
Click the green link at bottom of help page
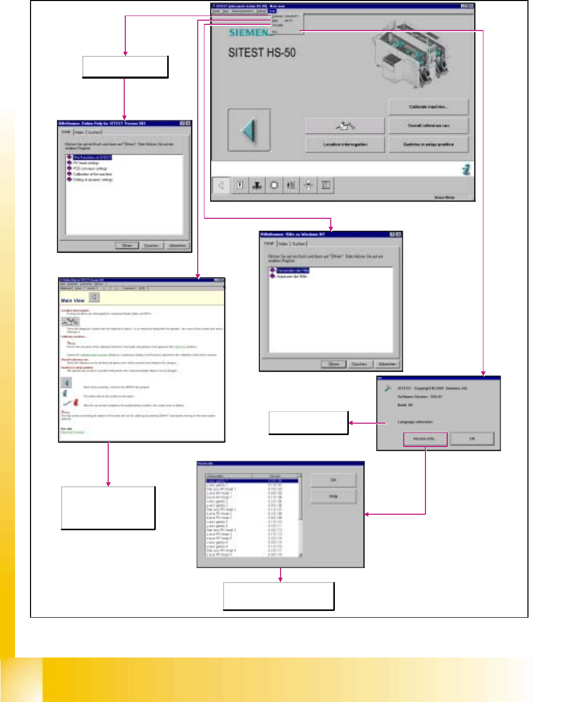[72, 432]
